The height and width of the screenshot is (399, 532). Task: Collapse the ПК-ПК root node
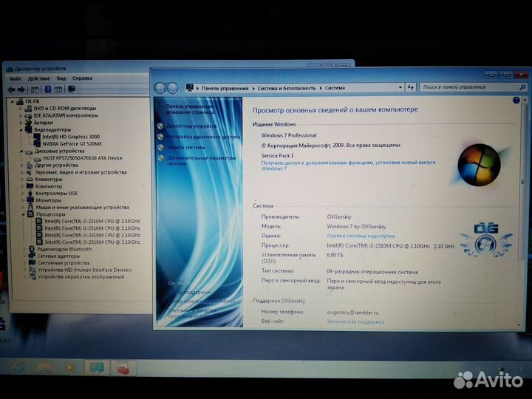(13, 101)
